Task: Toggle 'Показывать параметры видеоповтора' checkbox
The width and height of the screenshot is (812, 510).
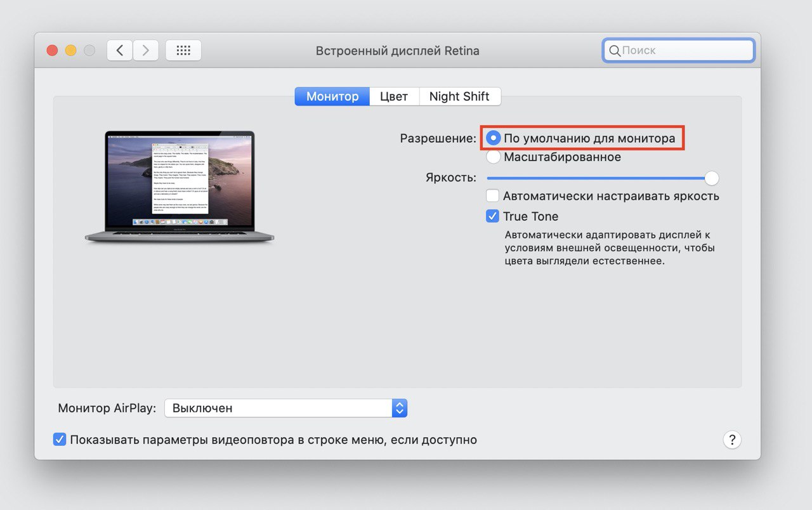Action: tap(60, 440)
